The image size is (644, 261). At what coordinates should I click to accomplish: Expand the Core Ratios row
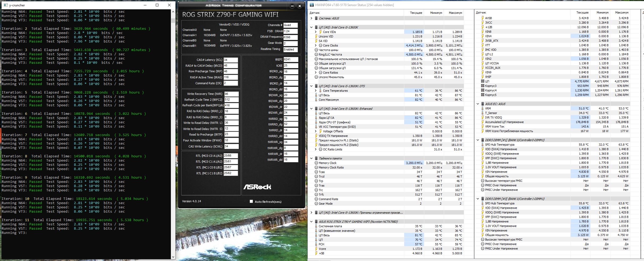(x=316, y=73)
